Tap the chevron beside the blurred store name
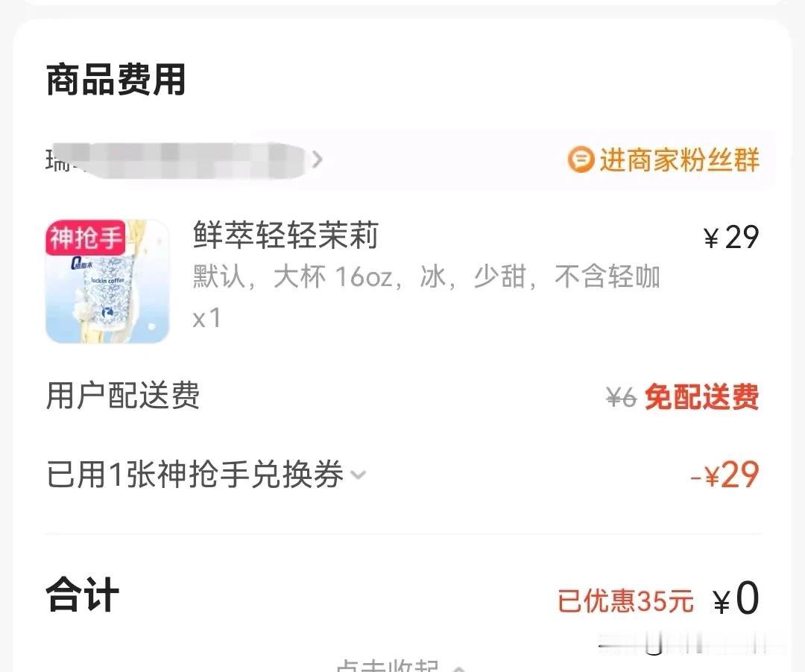The height and width of the screenshot is (672, 805). coord(318,159)
